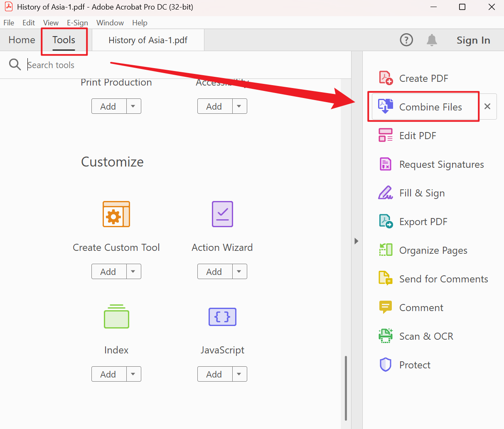Open the Scan & OCR tool
The width and height of the screenshot is (504, 429).
(425, 336)
